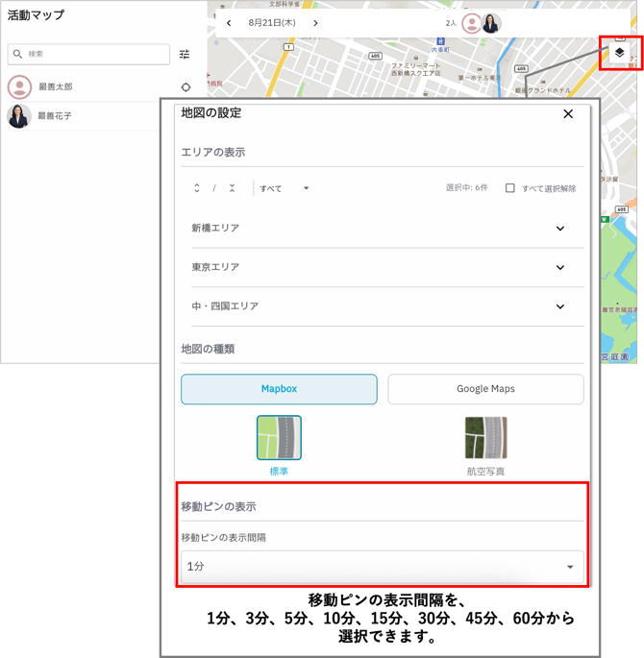Switch map type to Google Maps
Viewport: 644px width, 658px height.
[485, 389]
